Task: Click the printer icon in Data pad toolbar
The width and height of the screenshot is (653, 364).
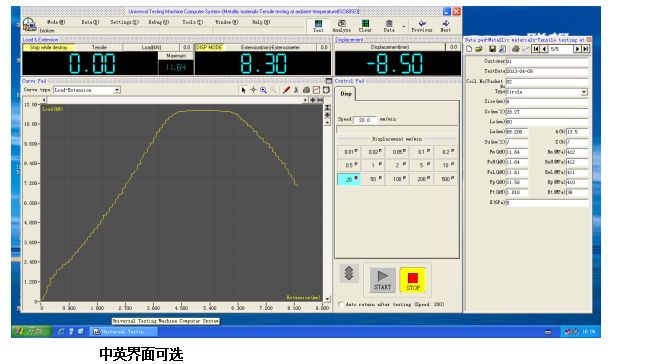Action: click(516, 49)
